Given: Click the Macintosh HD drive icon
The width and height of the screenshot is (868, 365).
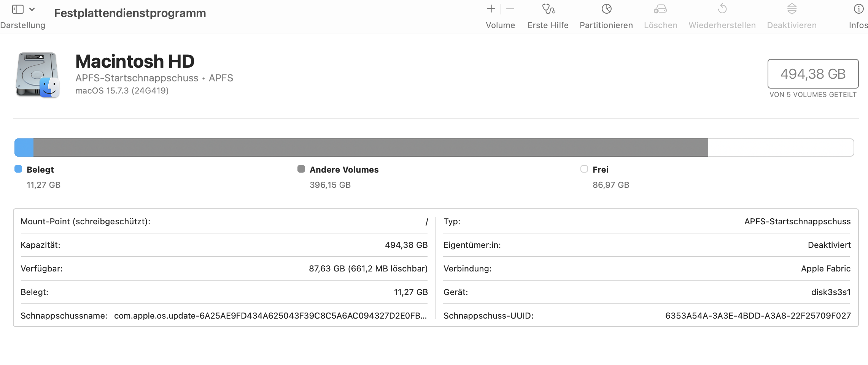Looking at the screenshot, I should pyautogui.click(x=37, y=75).
